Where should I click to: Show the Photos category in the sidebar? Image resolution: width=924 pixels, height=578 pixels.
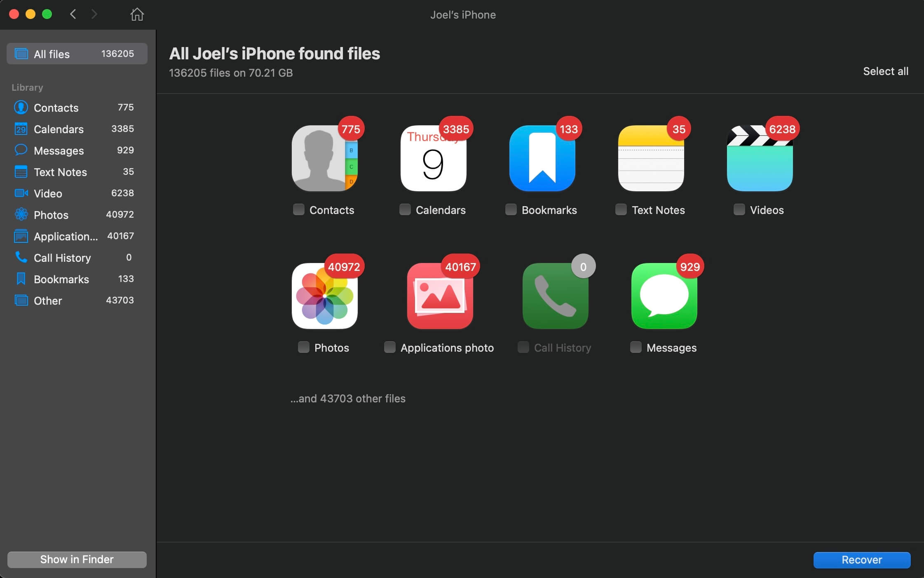coord(77,215)
